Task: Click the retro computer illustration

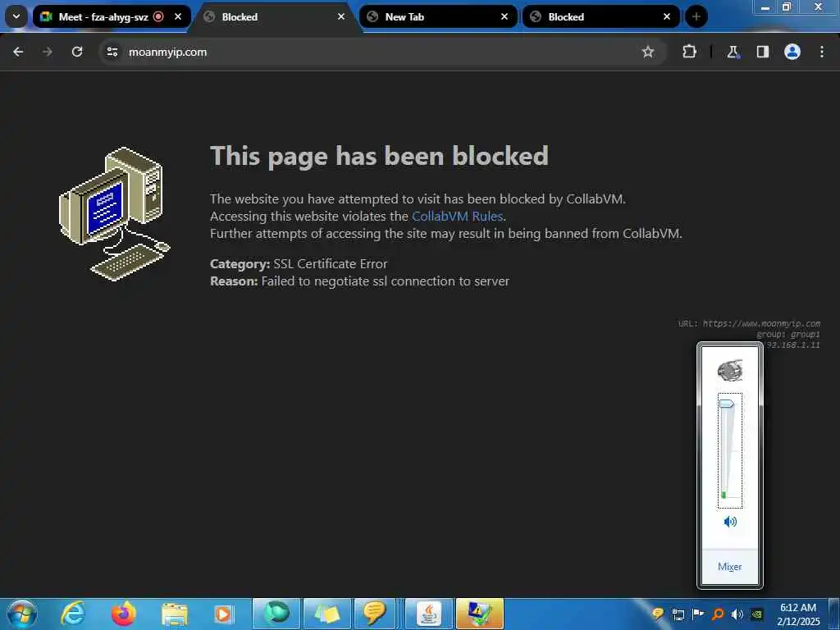Action: click(114, 213)
